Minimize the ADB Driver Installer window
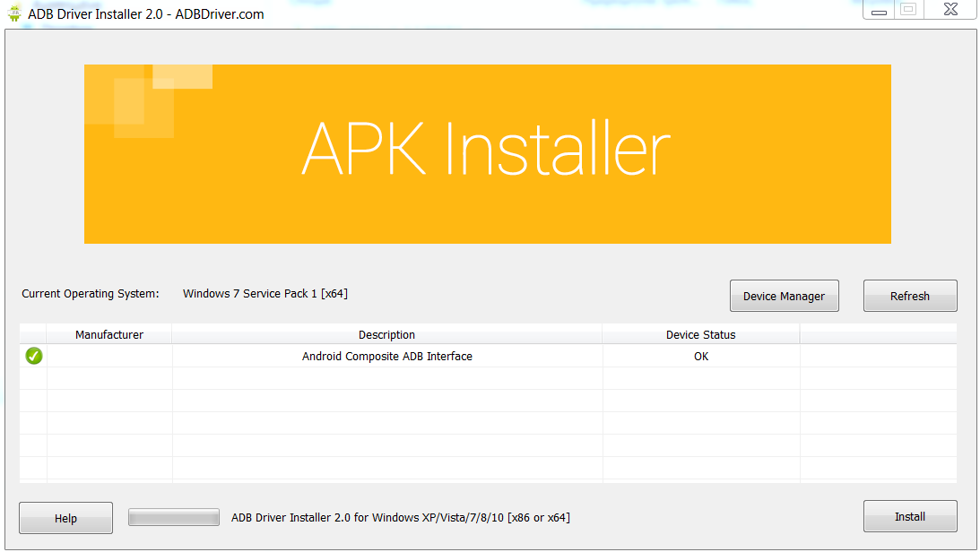 coord(879,10)
